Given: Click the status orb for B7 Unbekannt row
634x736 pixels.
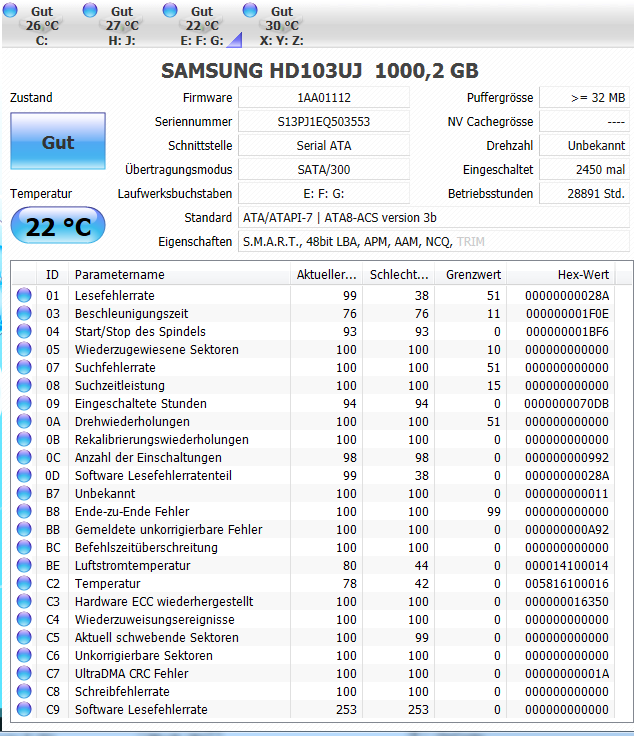Looking at the screenshot, I should point(24,493).
